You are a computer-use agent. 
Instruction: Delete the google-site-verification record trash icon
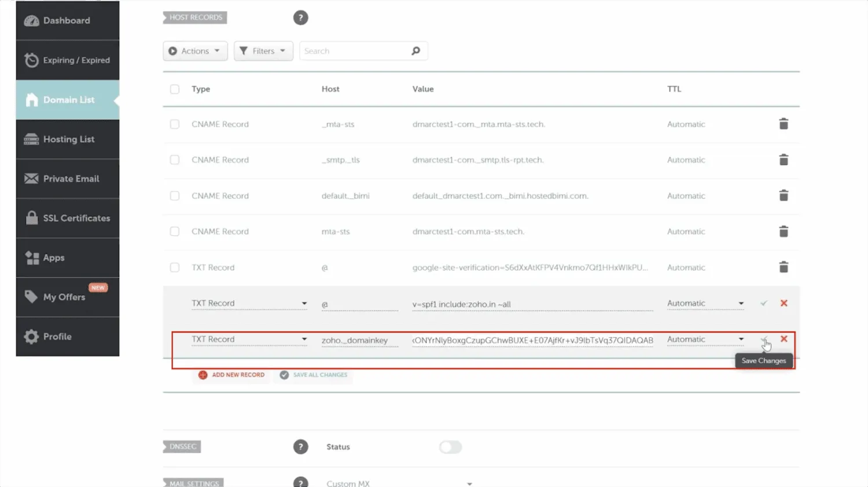[784, 267]
